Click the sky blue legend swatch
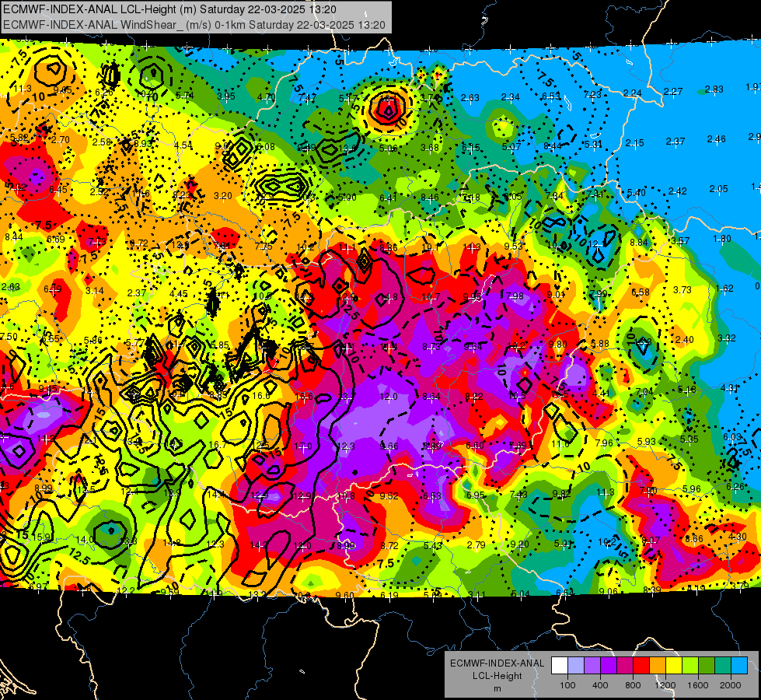The height and width of the screenshot is (700, 761). [x=739, y=666]
